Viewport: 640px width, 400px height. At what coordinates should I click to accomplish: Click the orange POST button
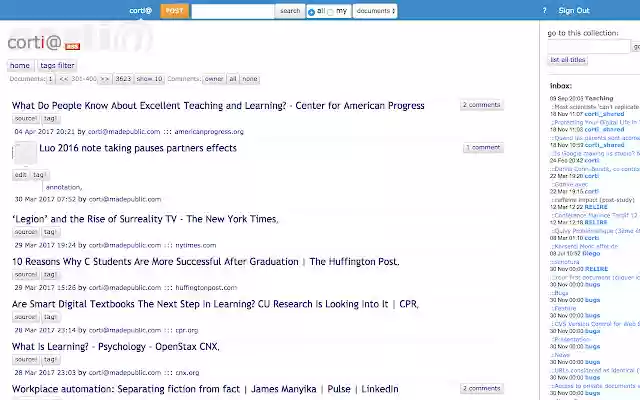point(174,11)
